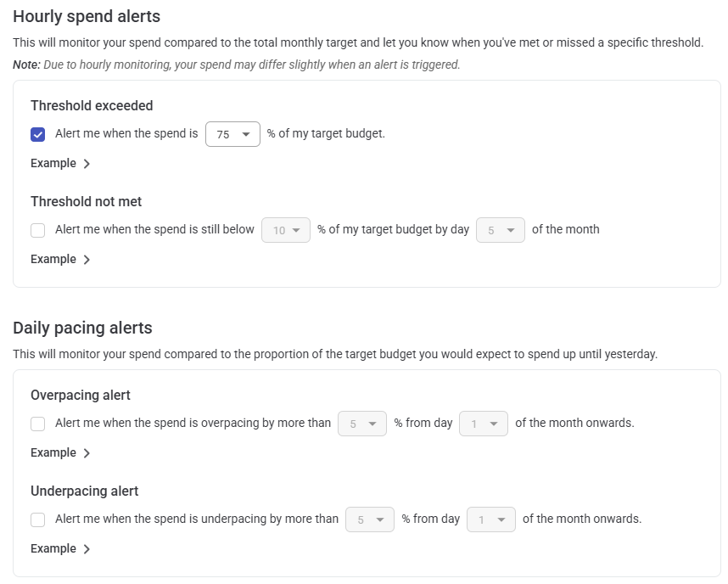Open the 75% target budget dropdown
This screenshot has width=728, height=584.
click(x=232, y=133)
